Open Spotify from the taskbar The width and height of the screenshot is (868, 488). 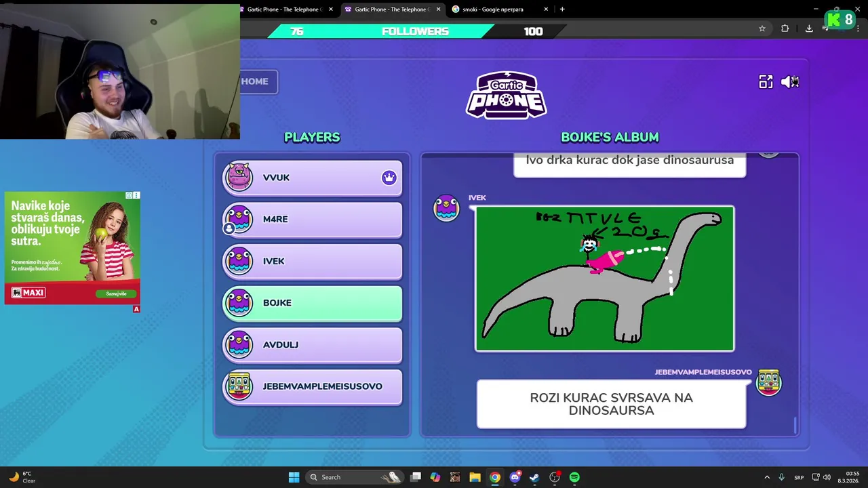click(574, 477)
